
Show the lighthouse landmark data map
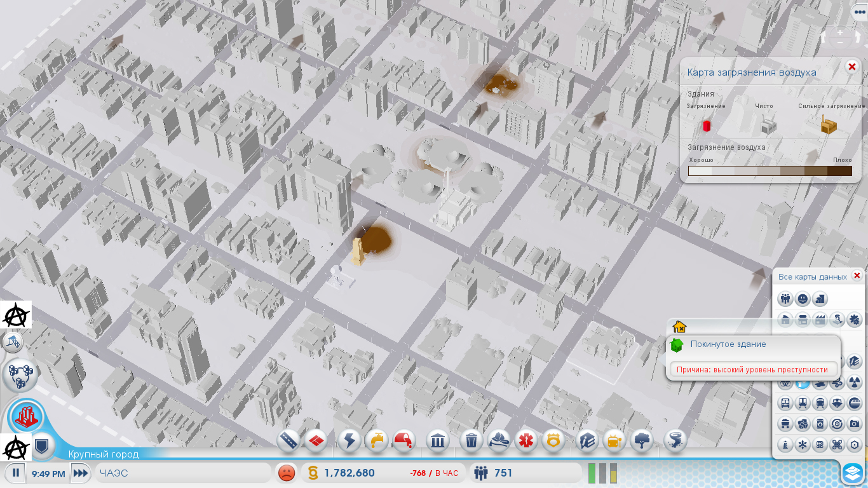(785, 445)
